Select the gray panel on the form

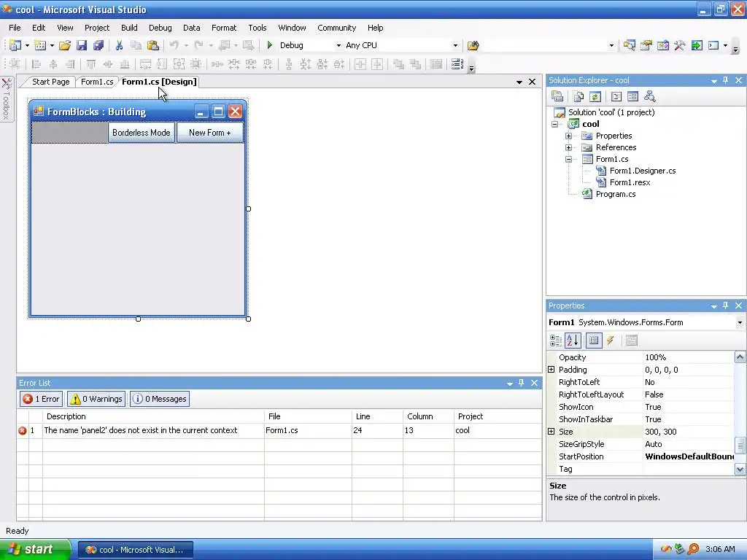69,133
